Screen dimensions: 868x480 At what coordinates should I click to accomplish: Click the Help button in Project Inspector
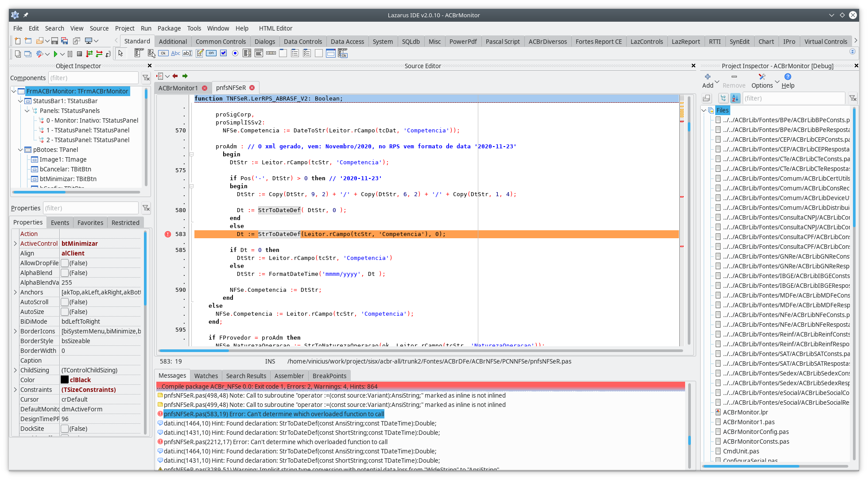tap(788, 81)
